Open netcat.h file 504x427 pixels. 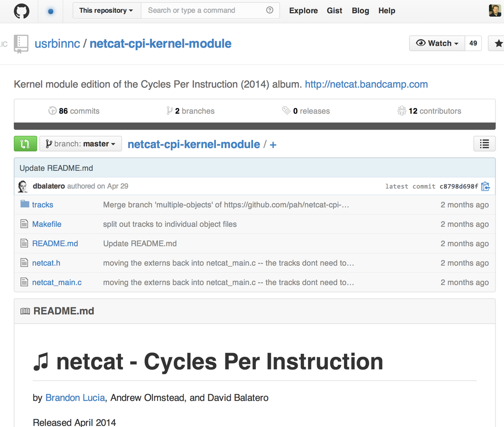pos(46,263)
